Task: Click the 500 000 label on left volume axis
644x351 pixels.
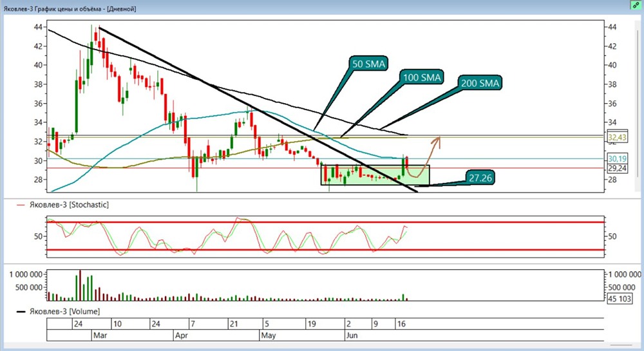Action: tap(29, 287)
